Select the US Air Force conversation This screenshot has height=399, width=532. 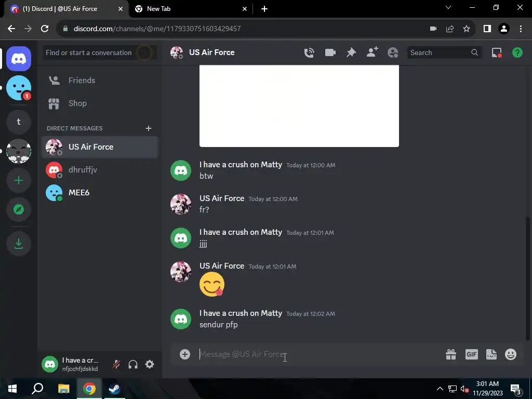pyautogui.click(x=100, y=147)
